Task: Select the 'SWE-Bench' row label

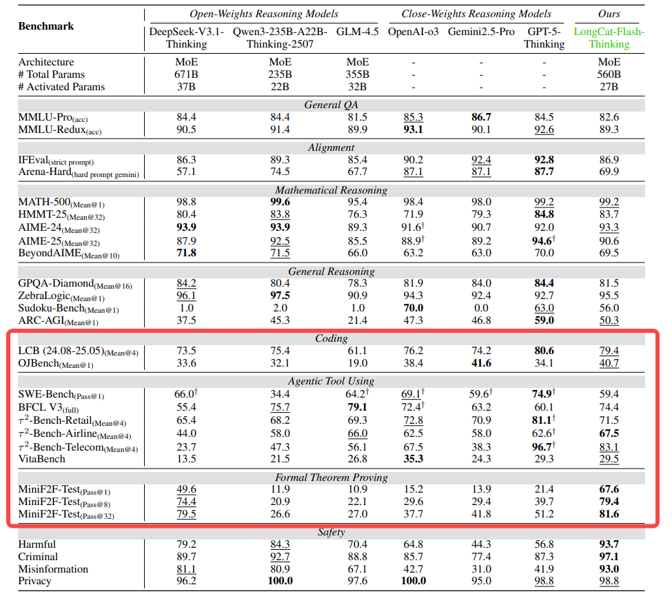Action: [x=61, y=395]
